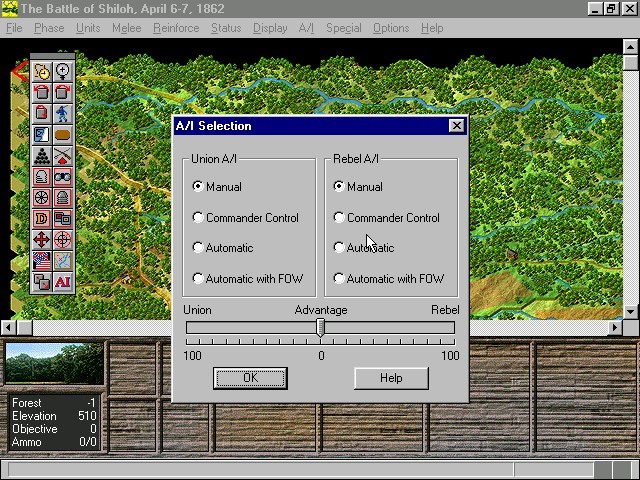The image size is (640, 480).
Task: Click the Help button in A/I dialog
Action: [x=391, y=378]
